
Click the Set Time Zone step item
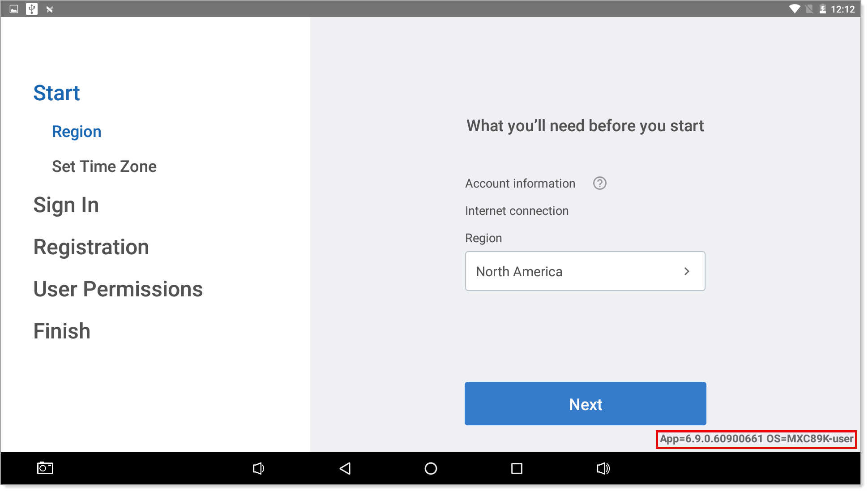point(104,167)
